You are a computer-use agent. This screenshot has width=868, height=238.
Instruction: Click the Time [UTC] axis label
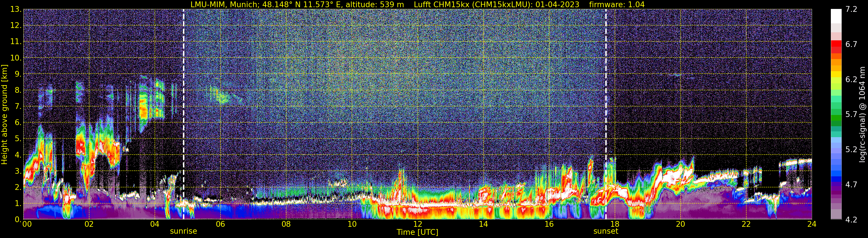pos(417,232)
